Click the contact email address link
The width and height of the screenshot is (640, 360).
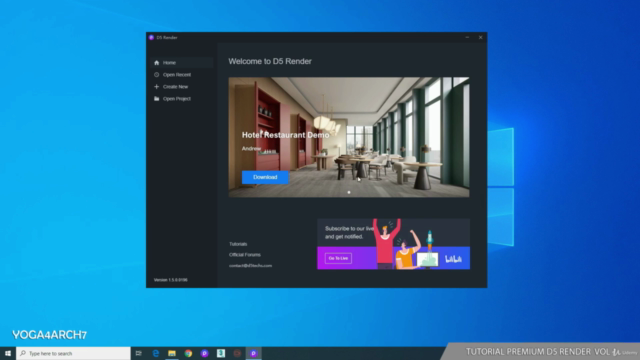tap(250, 266)
